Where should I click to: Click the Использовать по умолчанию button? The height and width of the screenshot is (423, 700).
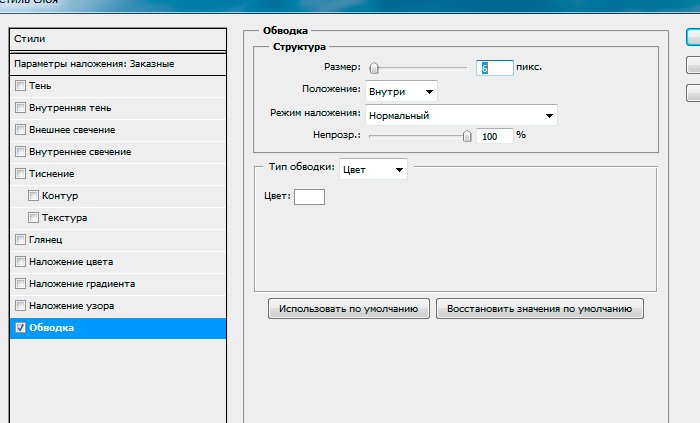point(349,309)
